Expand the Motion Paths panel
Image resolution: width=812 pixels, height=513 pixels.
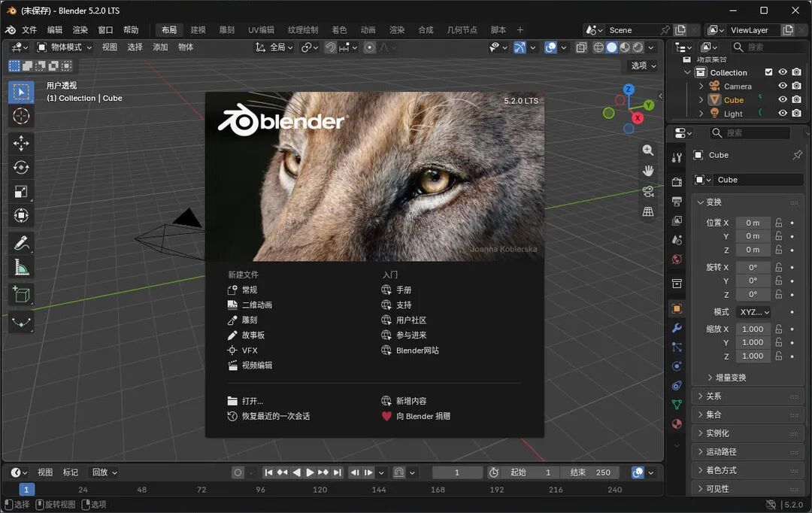pyautogui.click(x=748, y=452)
